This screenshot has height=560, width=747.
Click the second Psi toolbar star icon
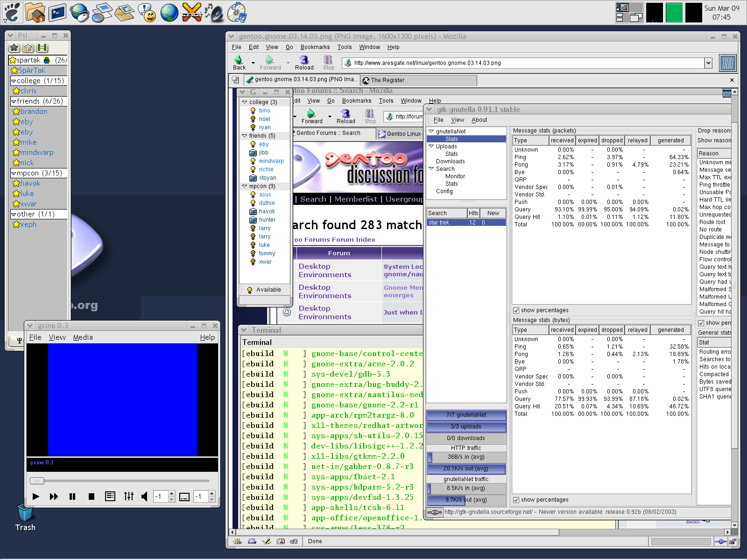[x=28, y=48]
